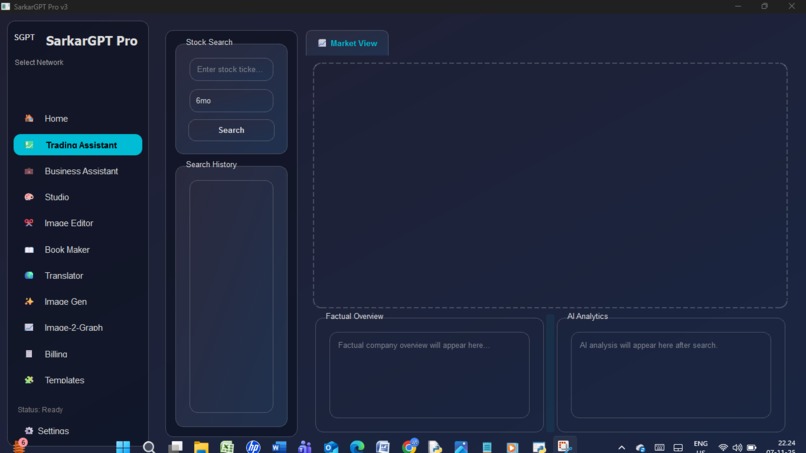Switch to the Market View tab
This screenshot has height=453, width=806.
347,43
